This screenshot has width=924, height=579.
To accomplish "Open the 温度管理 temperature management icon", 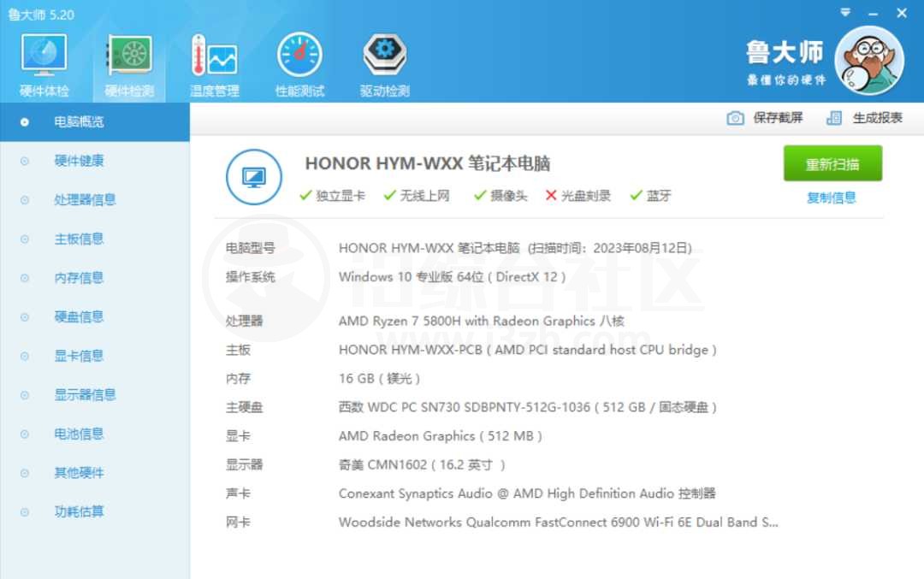I will tap(215, 56).
